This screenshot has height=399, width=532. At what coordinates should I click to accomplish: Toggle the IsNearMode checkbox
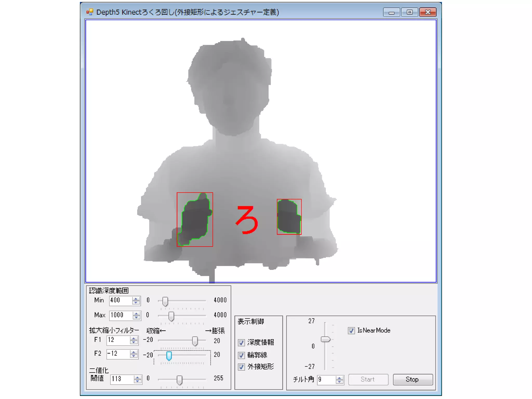pyautogui.click(x=351, y=330)
